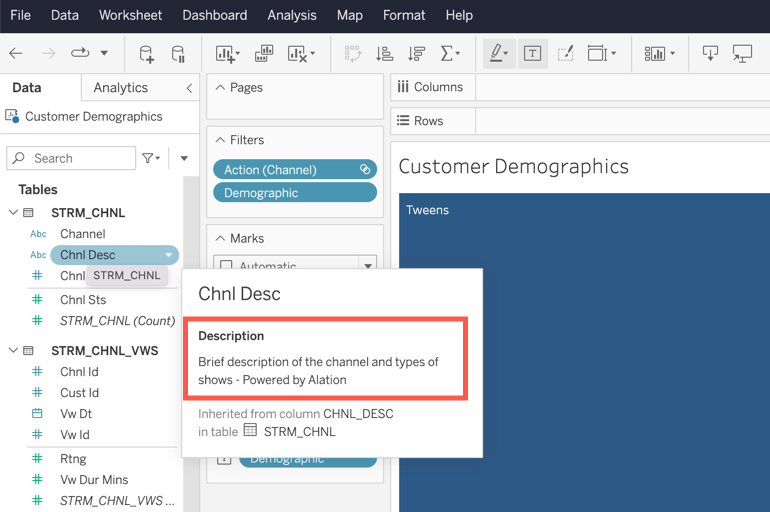Click the Chnl Desc tooltip heading
This screenshot has height=512, width=770.
(x=239, y=294)
